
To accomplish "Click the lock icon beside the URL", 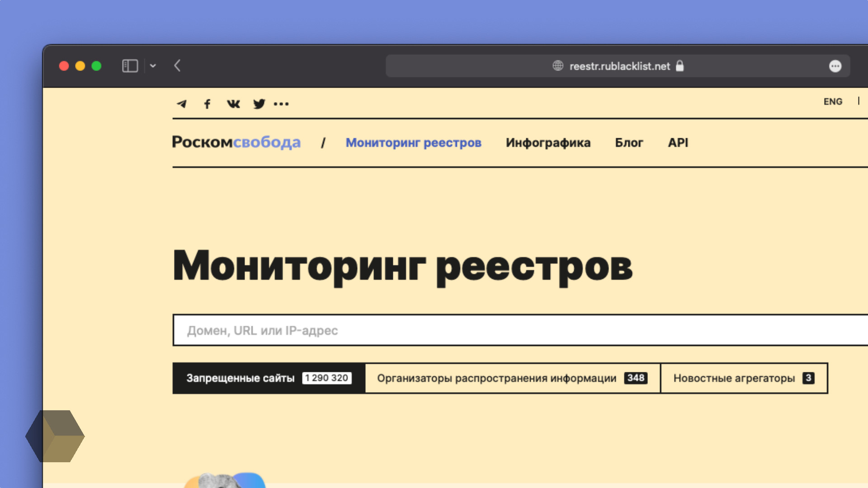I will (680, 66).
